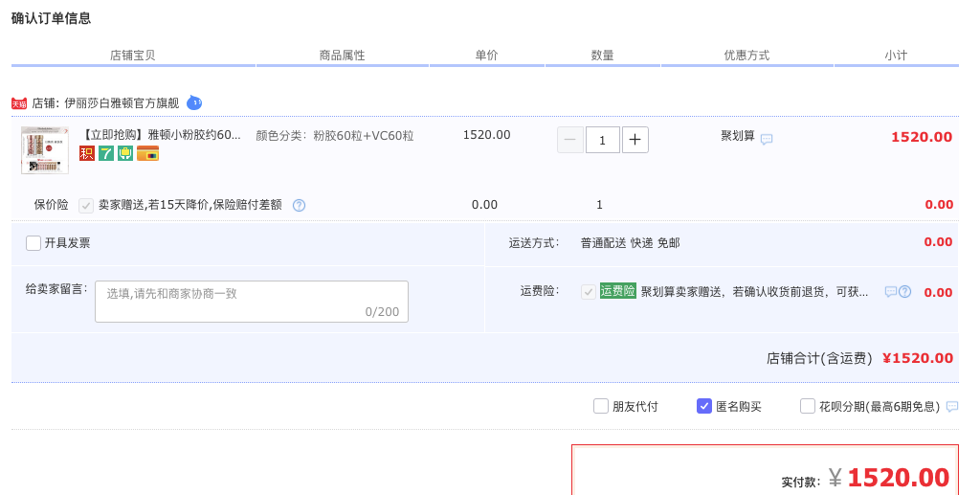Toggle the 开具发票 checkbox
The height and width of the screenshot is (495, 980).
coord(33,243)
